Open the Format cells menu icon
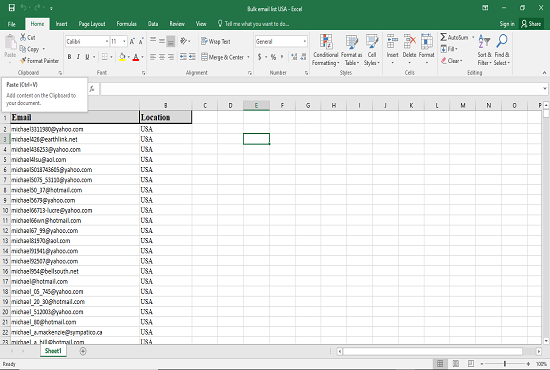This screenshot has height=370, width=550. click(x=427, y=41)
